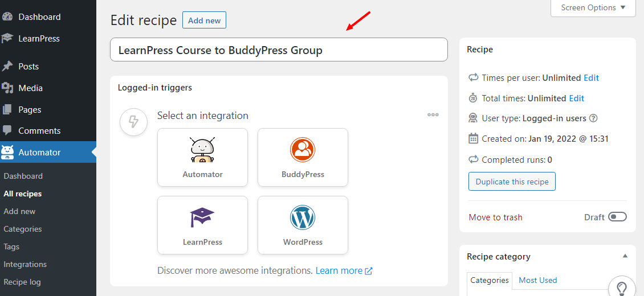Viewport: 644px width, 296px height.
Task: Edit the Times per user setting
Action: pos(591,77)
